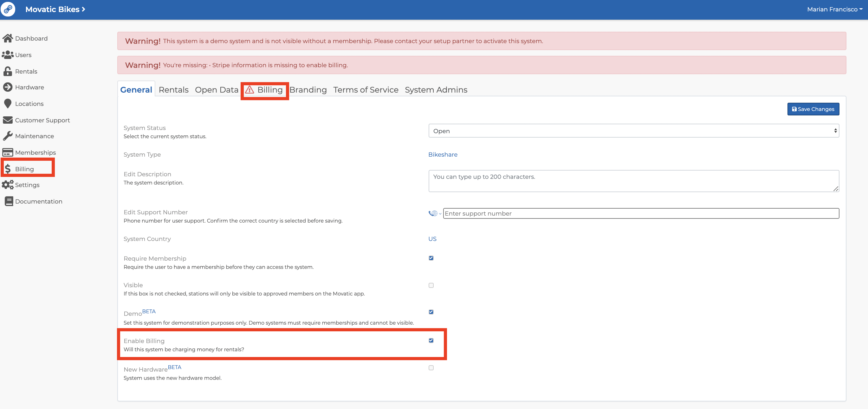The height and width of the screenshot is (409, 868).
Task: Switch to the Billing settings tab
Action: (x=264, y=90)
